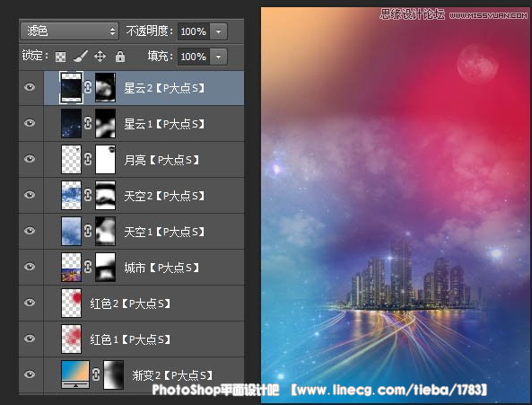Hide the 红色2 layer
The height and width of the screenshot is (405, 532).
tap(30, 303)
